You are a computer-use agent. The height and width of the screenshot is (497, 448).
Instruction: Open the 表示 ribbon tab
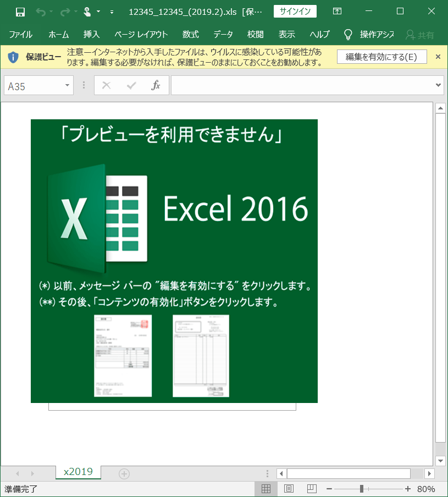click(x=287, y=34)
